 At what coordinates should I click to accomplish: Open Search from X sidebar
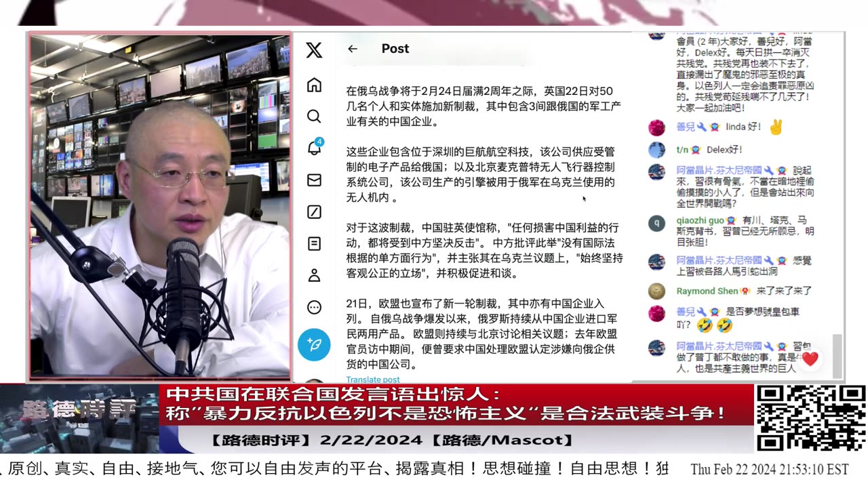click(x=314, y=117)
